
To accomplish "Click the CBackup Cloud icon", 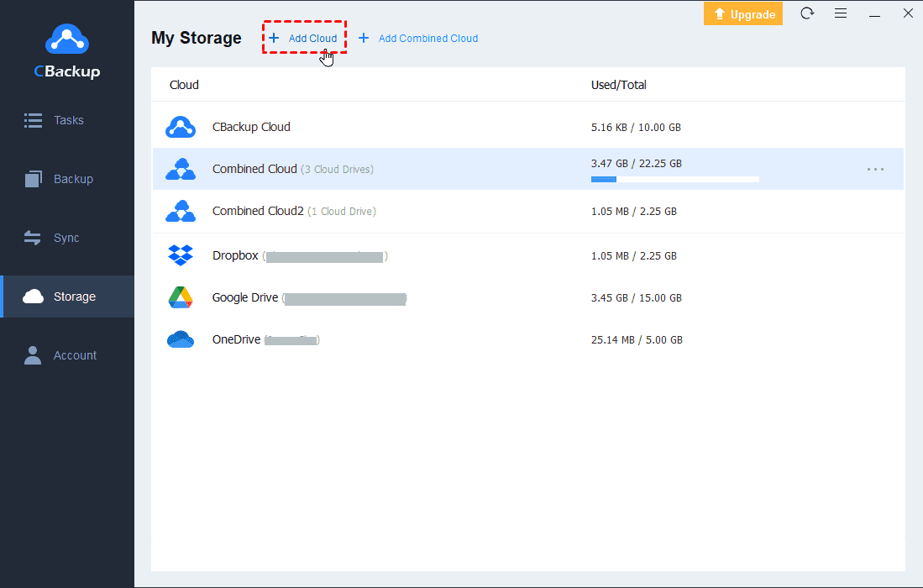I will 181,127.
